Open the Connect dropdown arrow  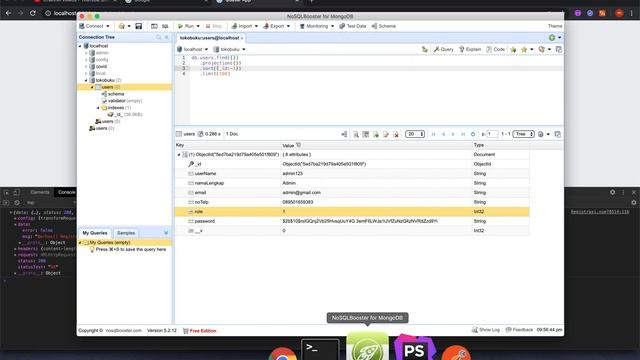(x=108, y=26)
